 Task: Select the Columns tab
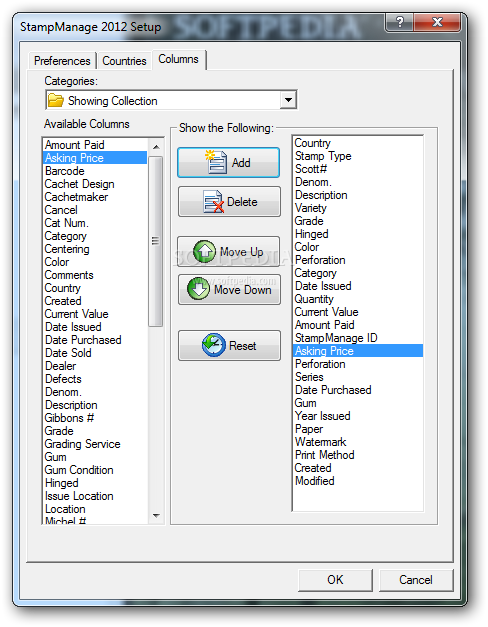[178, 59]
